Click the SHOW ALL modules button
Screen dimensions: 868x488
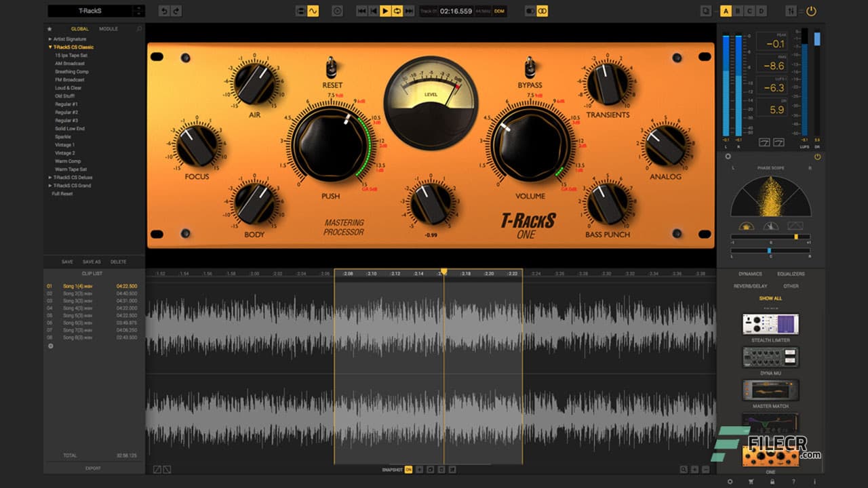770,297
